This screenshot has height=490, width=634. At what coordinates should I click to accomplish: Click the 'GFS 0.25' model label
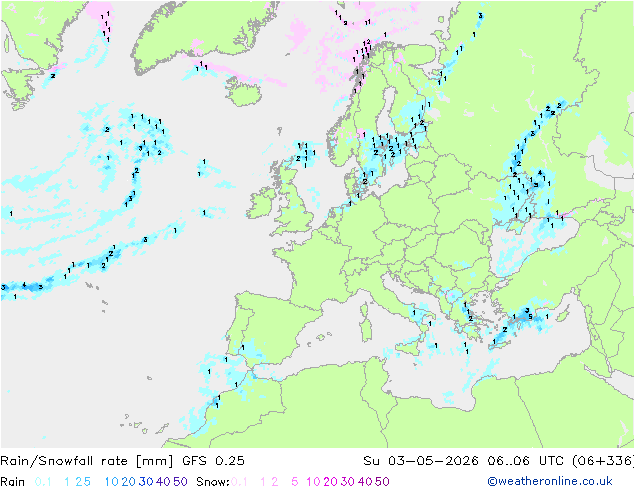(x=213, y=460)
